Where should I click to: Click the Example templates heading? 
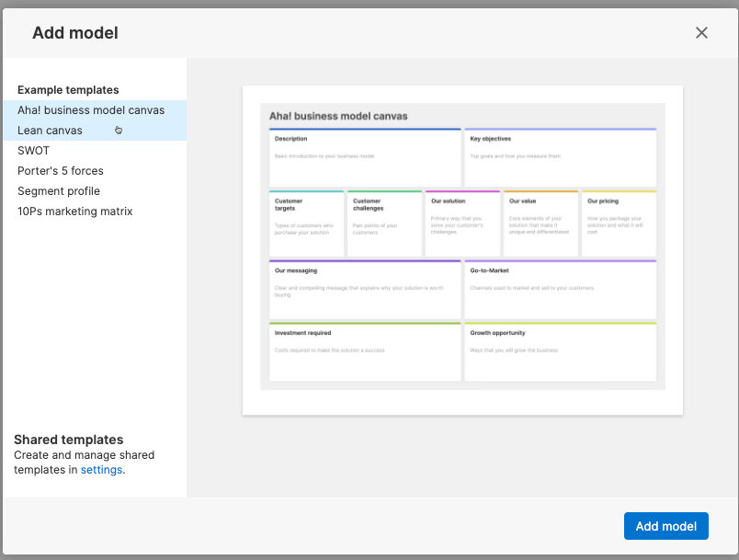(68, 90)
